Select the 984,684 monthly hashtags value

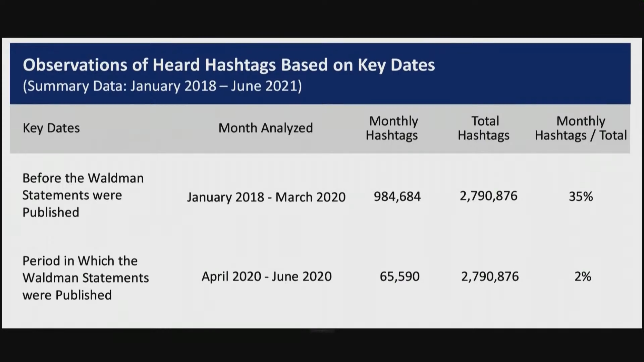[x=397, y=196]
